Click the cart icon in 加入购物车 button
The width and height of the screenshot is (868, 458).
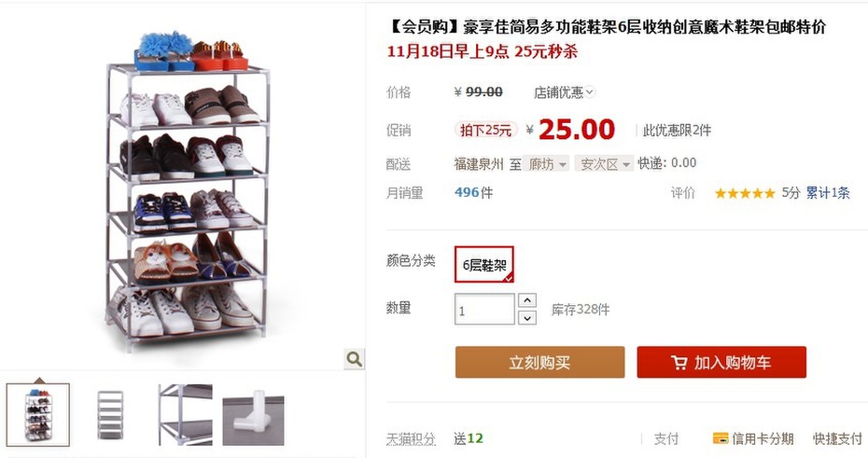click(x=679, y=363)
